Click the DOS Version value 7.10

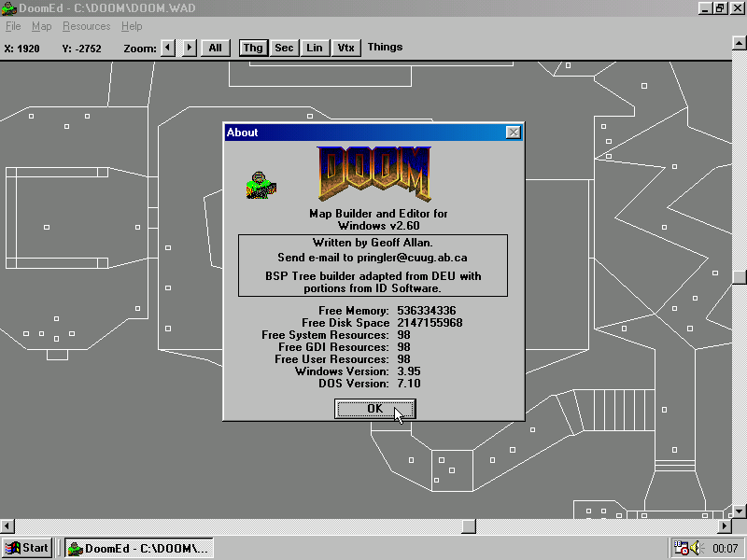[409, 384]
